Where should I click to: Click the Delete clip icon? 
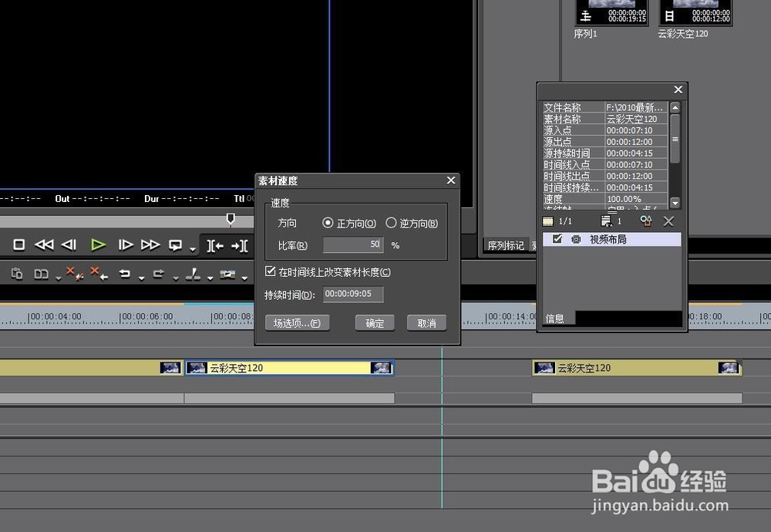point(75,274)
